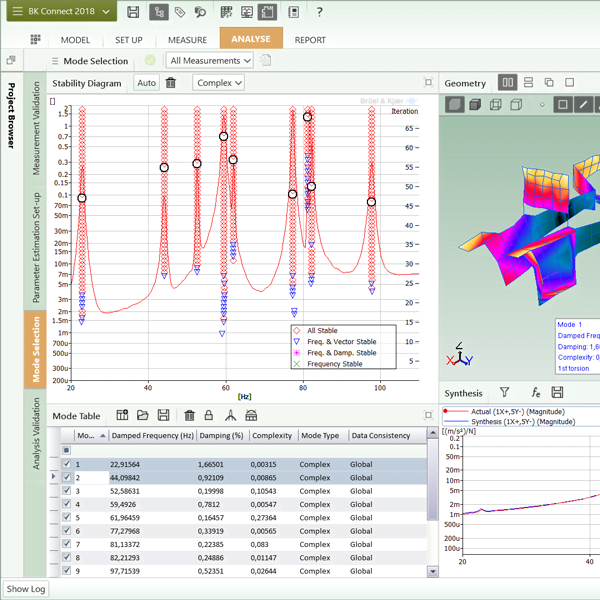Click the trash icon in Mode Table toolbar
Viewport: 600px width, 600px height.
click(189, 415)
